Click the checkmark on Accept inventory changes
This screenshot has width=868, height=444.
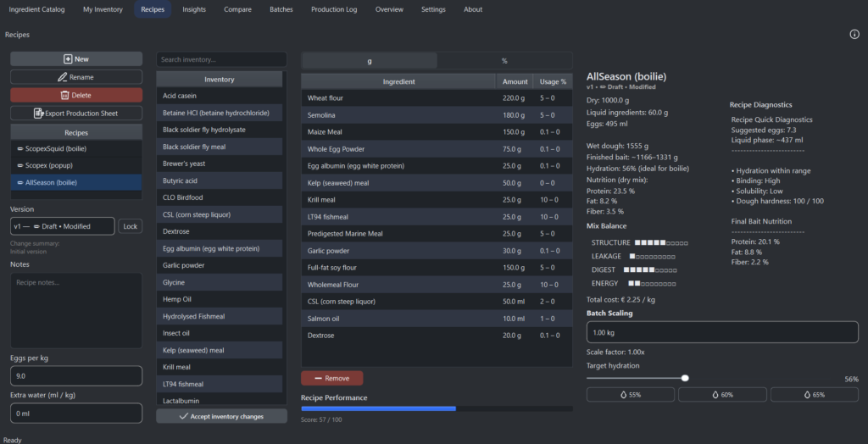click(184, 416)
